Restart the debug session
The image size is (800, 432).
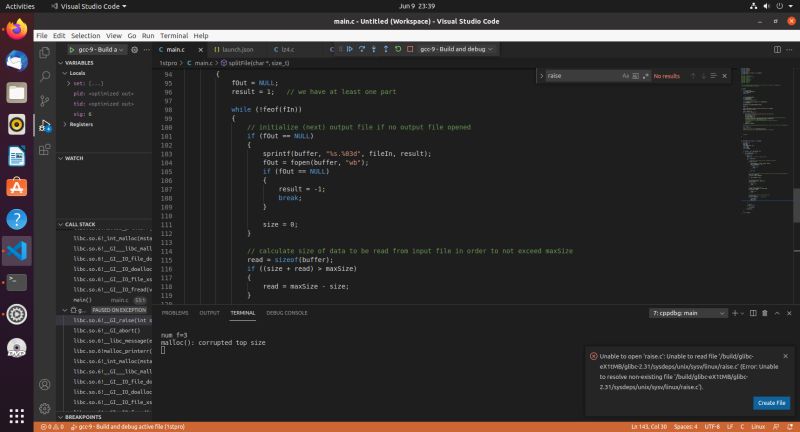pyautogui.click(x=398, y=49)
